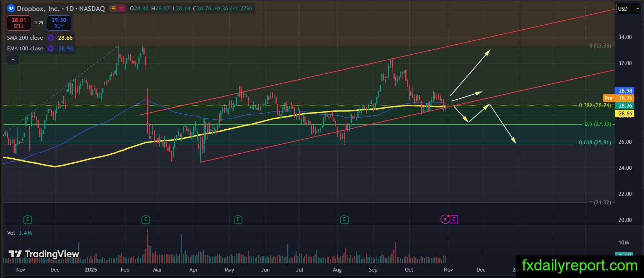Click the pink approximate-data icon in header

click(x=122, y=8)
